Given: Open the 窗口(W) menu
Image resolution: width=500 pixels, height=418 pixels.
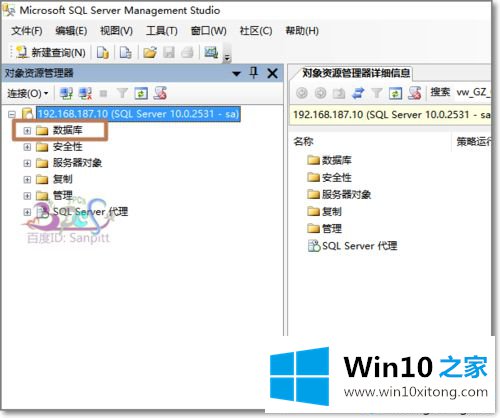Looking at the screenshot, I should 208,31.
